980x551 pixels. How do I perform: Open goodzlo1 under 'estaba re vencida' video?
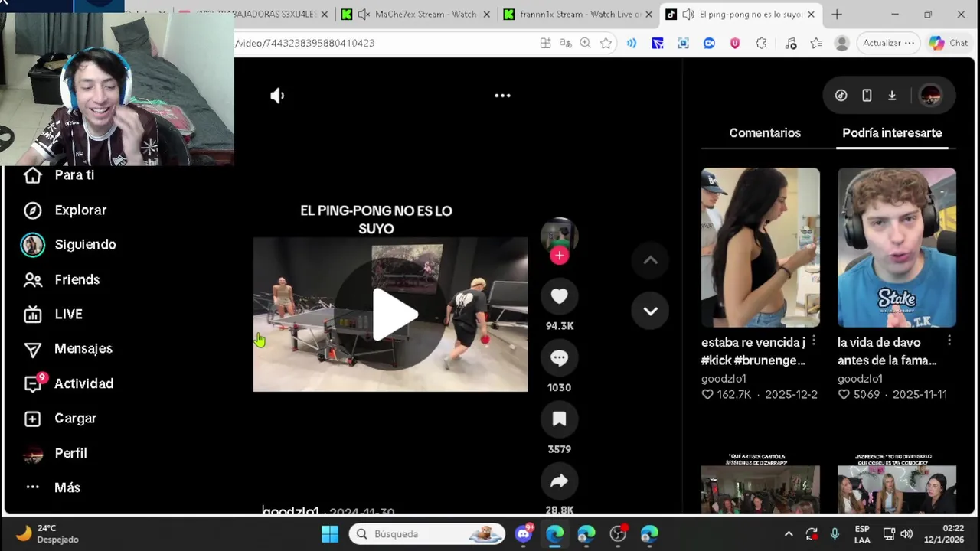click(x=724, y=378)
